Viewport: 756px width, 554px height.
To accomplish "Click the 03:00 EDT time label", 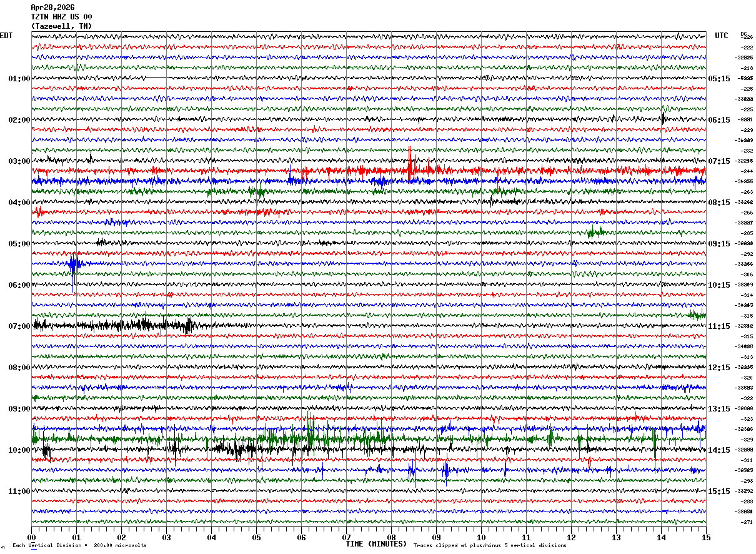I will (19, 161).
